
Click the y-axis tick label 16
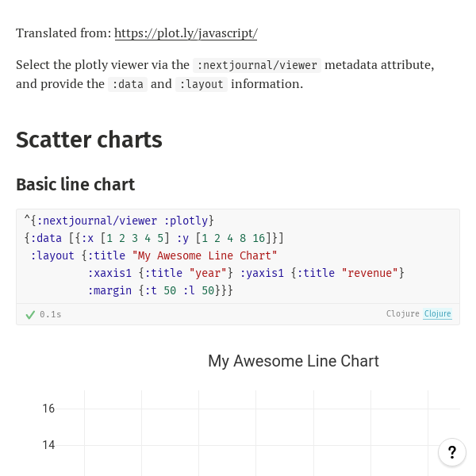pyautogui.click(x=48, y=409)
